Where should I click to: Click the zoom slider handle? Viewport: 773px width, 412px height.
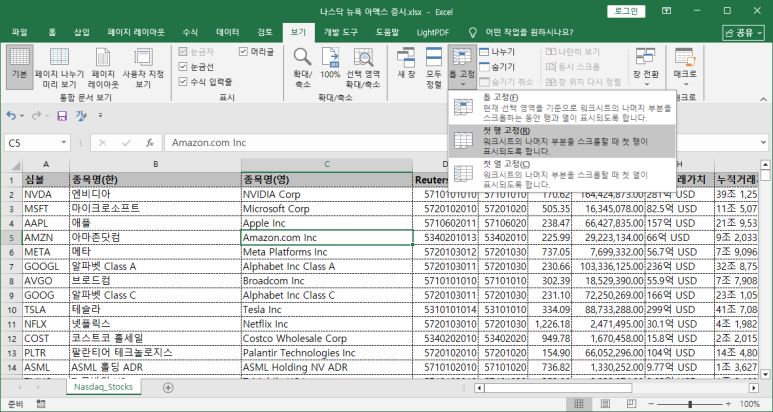pos(690,404)
